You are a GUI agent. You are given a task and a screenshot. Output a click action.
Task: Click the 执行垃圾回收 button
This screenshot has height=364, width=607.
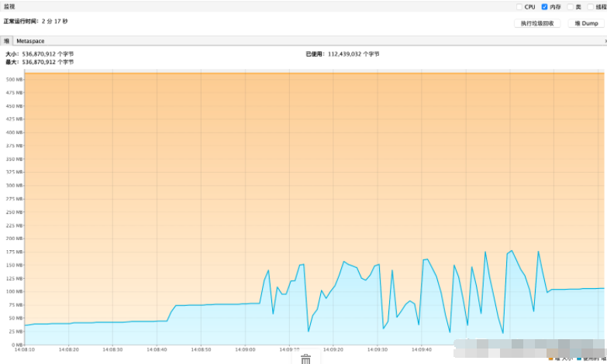tap(537, 23)
